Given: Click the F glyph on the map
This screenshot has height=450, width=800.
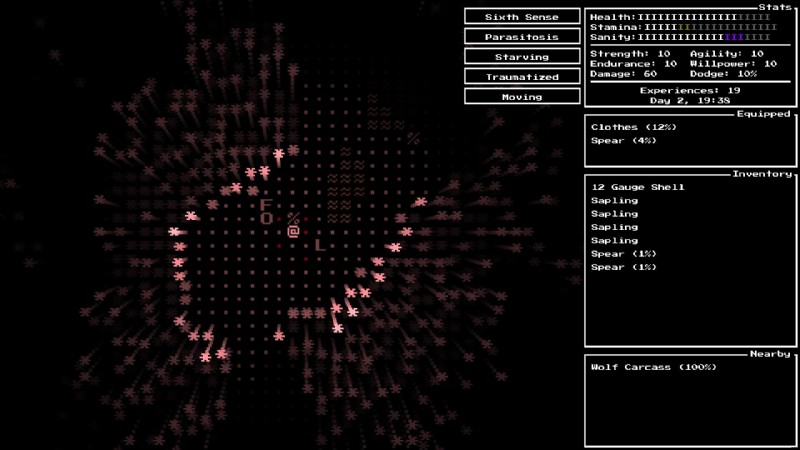Looking at the screenshot, I should tap(266, 205).
